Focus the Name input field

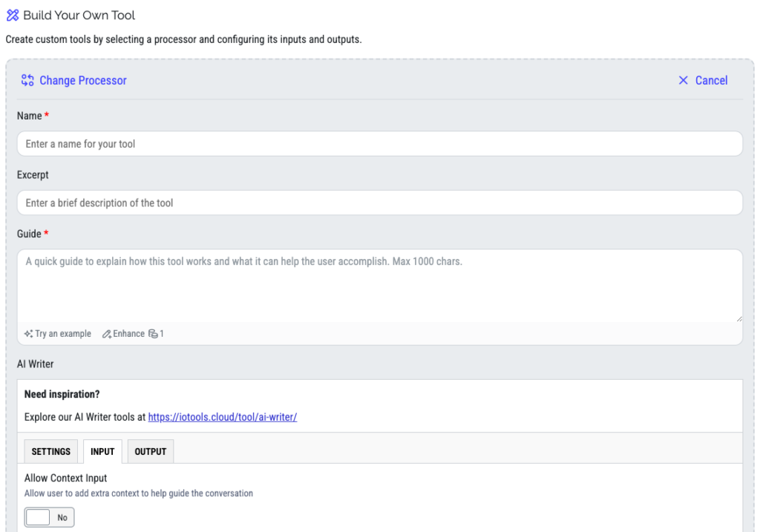(380, 144)
